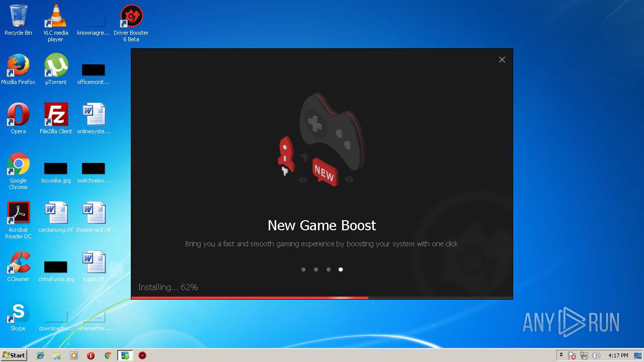Image resolution: width=644 pixels, height=362 pixels.
Task: Click Show Desktop taskbar button
Action: tap(638, 355)
